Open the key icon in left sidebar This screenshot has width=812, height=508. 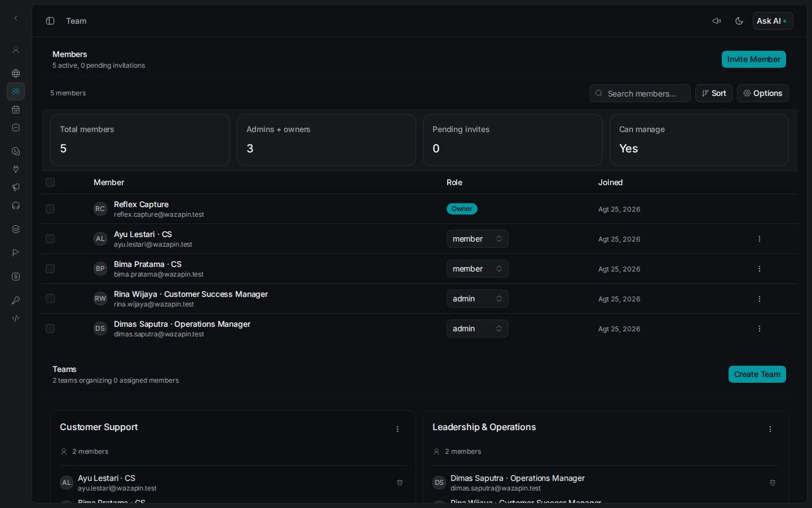(x=16, y=300)
